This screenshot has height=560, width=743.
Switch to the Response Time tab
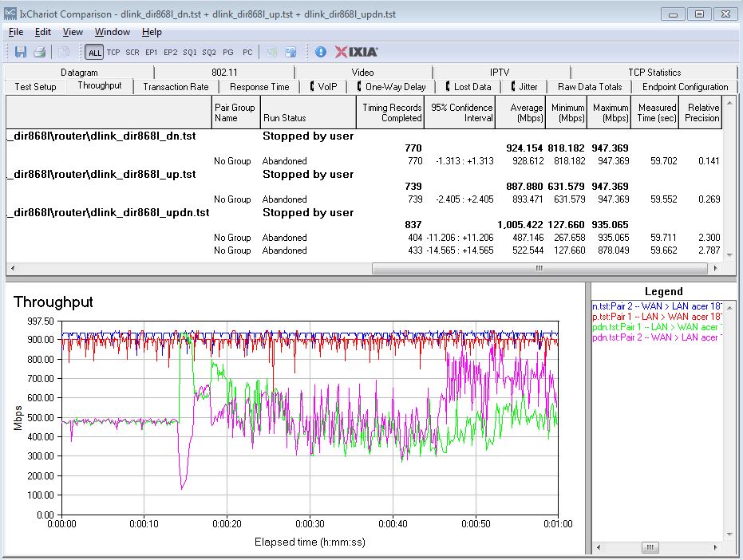coord(259,87)
